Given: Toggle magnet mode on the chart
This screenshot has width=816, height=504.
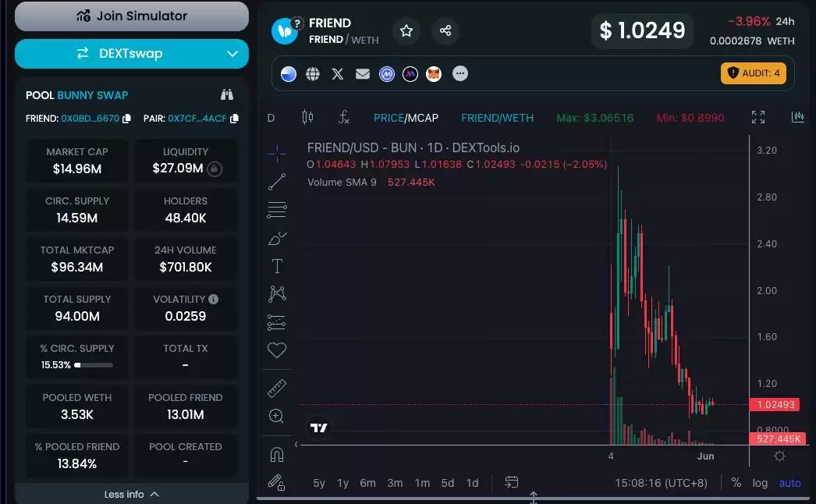Looking at the screenshot, I should (276, 453).
